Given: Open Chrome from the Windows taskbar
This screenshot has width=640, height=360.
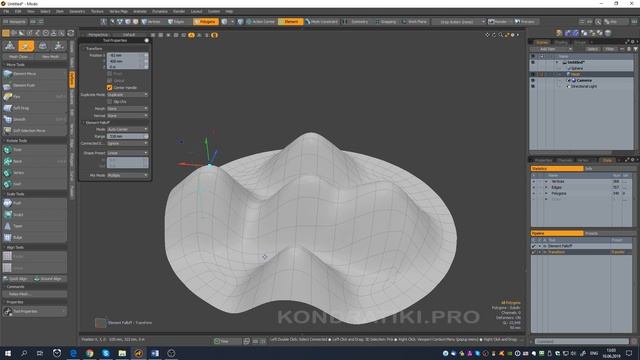Looking at the screenshot, I should tap(90, 353).
